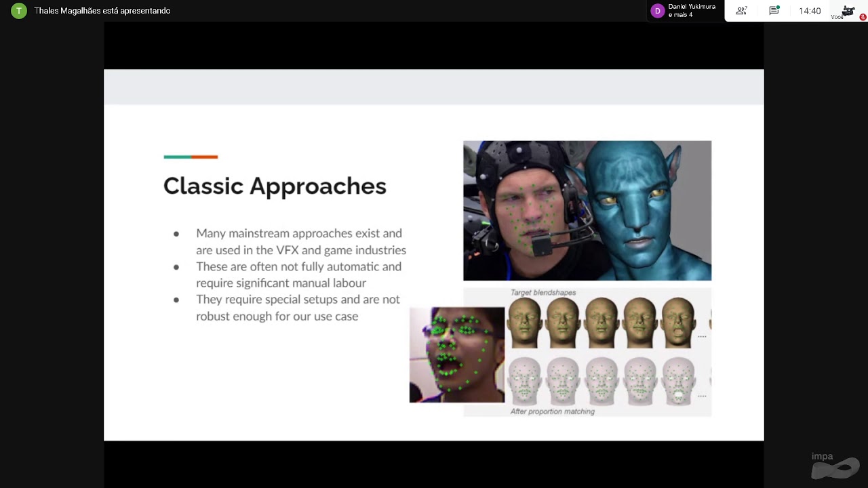Viewport: 868px width, 488px height.
Task: Click the 14:40 clock display
Action: point(810,11)
